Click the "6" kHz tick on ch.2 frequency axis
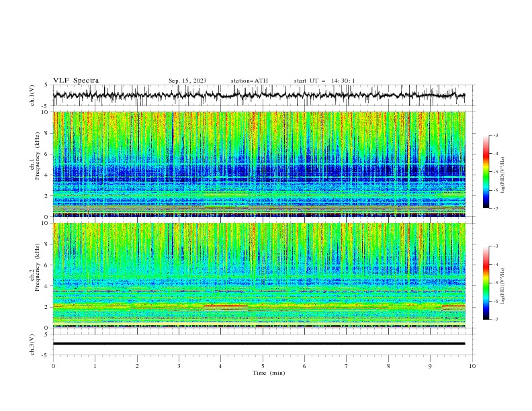The width and height of the screenshot is (532, 411). tap(48, 265)
